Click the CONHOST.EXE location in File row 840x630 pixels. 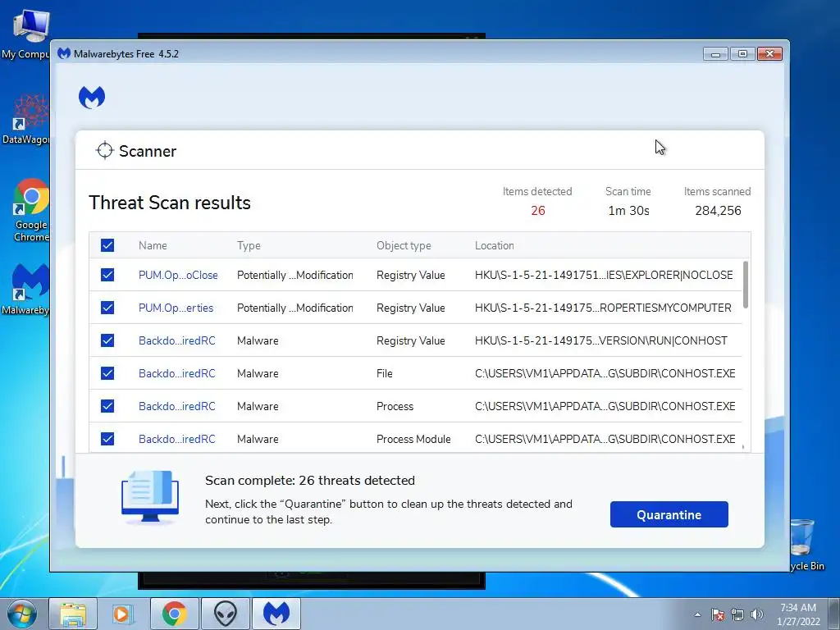605,373
